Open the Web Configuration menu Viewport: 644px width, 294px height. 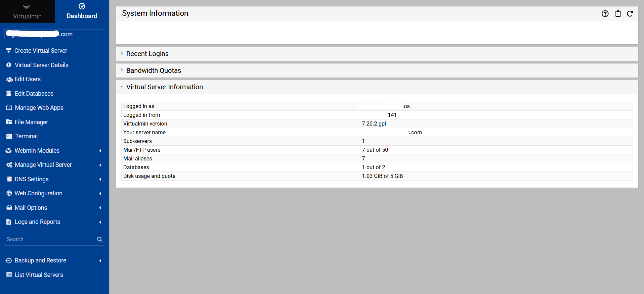tap(39, 193)
